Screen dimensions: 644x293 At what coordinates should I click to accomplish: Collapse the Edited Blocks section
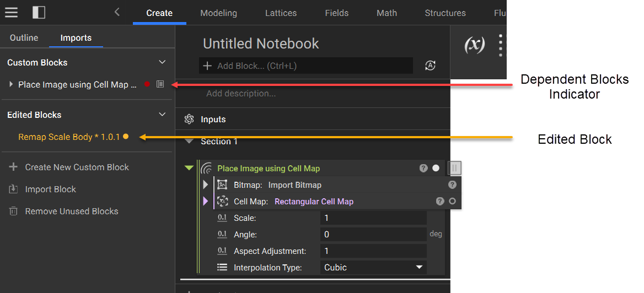pos(162,115)
